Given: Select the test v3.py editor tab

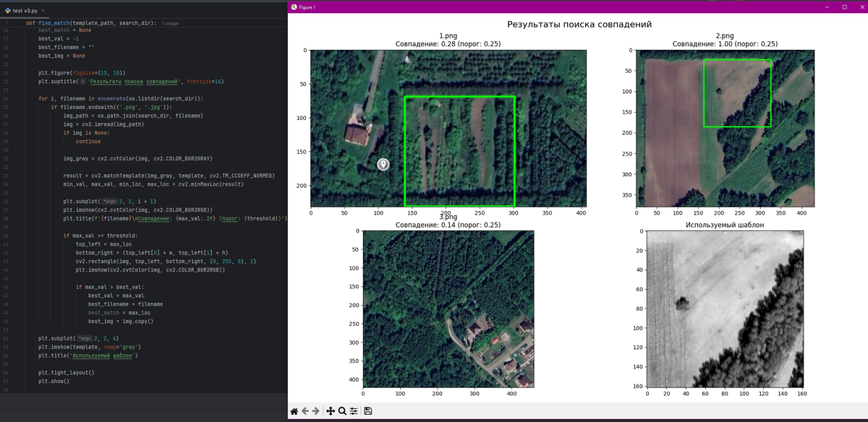Looking at the screenshot, I should [x=25, y=11].
